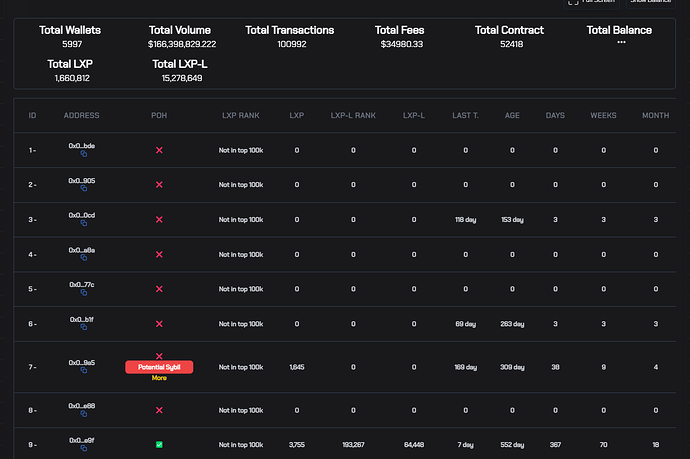Screen dimensions: 690x459
Task: Open wallet address 0x0...e88 in row 8
Action: (x=82, y=405)
